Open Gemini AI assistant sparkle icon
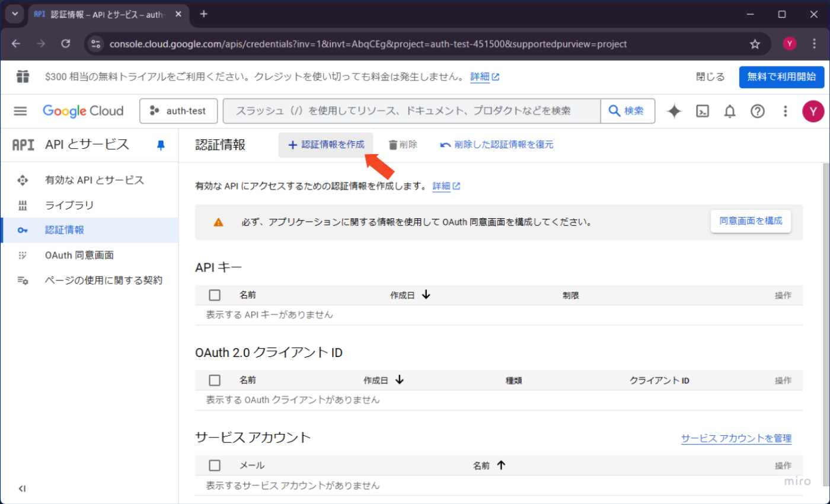This screenshot has height=504, width=830. pyautogui.click(x=675, y=111)
